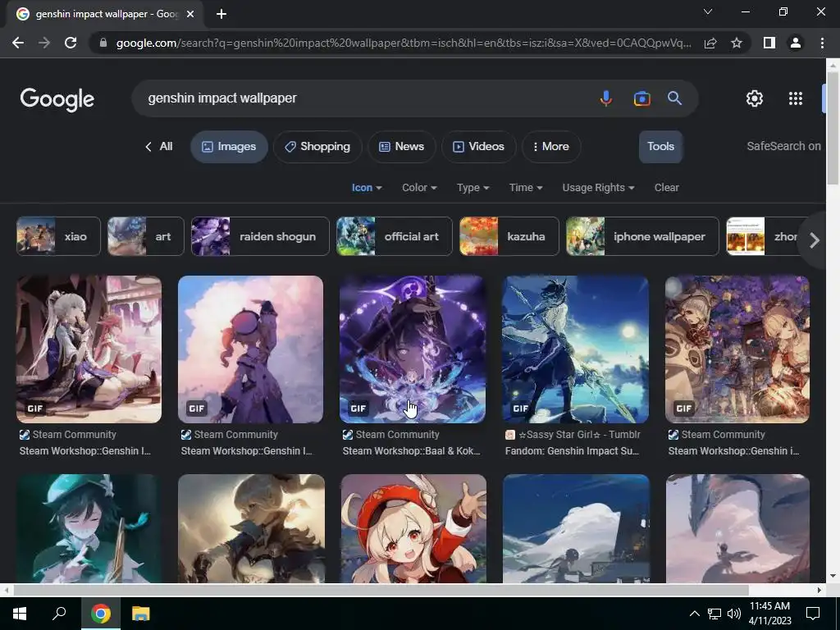The width and height of the screenshot is (840, 630).
Task: Click in the search query field
Action: coord(364,98)
